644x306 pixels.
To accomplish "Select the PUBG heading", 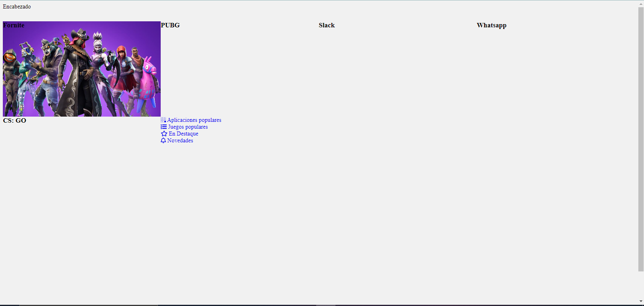I will [x=170, y=25].
